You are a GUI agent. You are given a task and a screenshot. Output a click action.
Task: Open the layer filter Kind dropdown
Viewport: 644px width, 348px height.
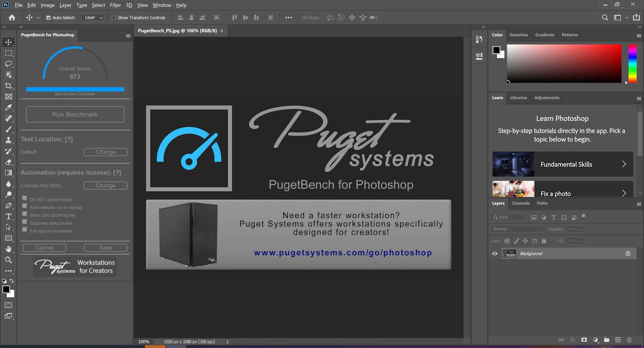click(508, 217)
